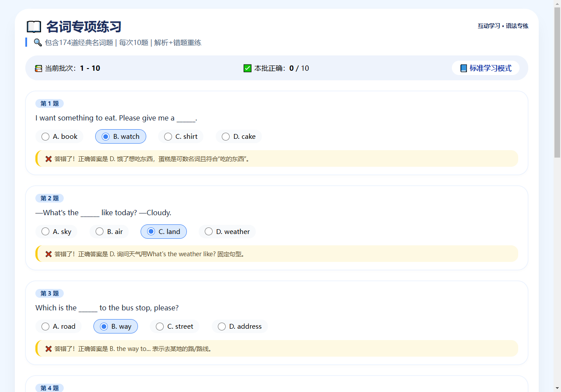Pick D. address as the answer
561x392 pixels.
pos(240,327)
